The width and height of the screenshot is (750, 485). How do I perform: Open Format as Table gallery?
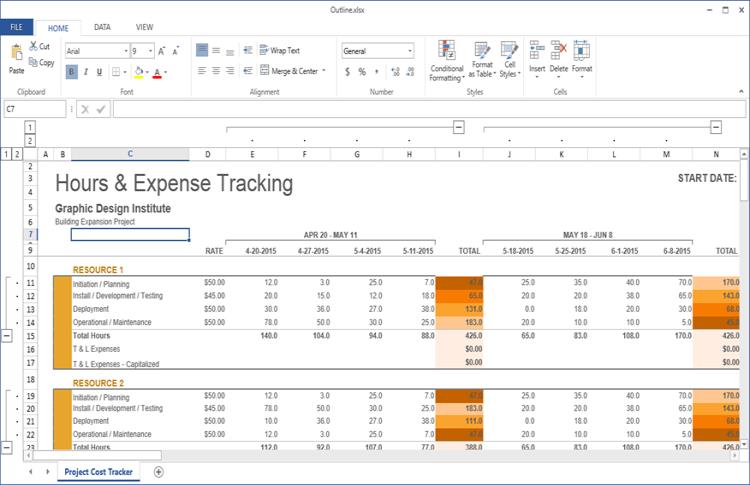tap(482, 61)
